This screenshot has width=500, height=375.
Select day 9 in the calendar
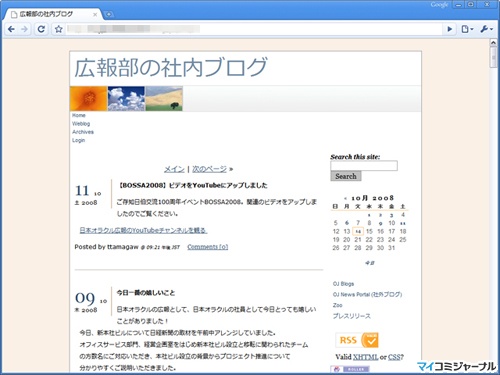pos(380,223)
